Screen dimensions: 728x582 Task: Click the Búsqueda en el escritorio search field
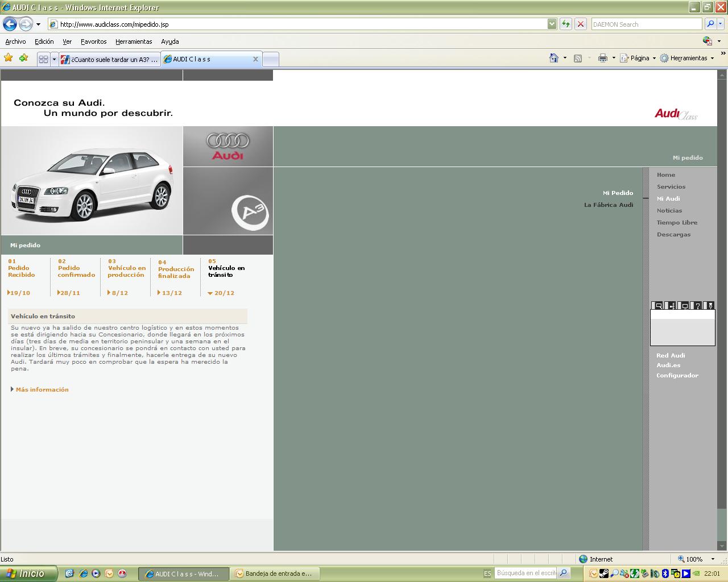526,573
